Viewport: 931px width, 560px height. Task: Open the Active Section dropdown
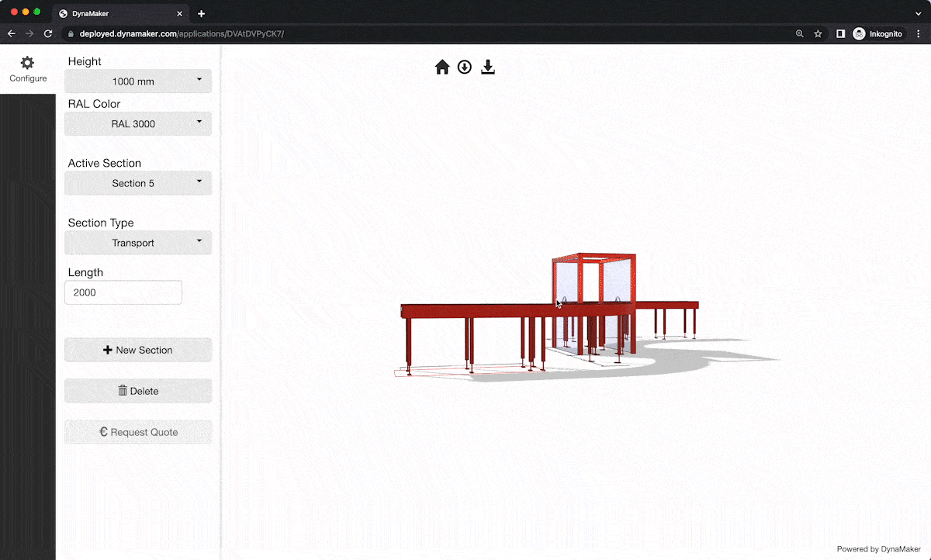pos(138,183)
